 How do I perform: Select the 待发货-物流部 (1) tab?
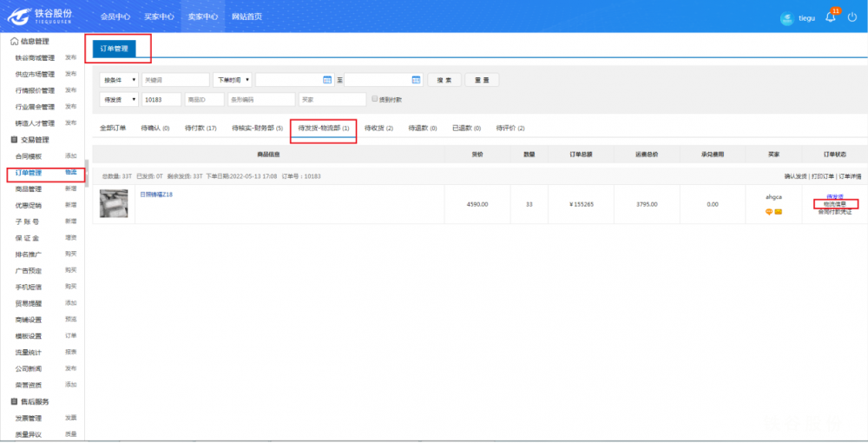pos(323,128)
